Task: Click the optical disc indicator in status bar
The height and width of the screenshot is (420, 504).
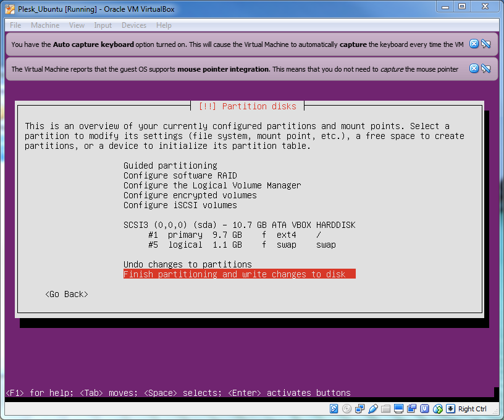Action: click(346, 409)
